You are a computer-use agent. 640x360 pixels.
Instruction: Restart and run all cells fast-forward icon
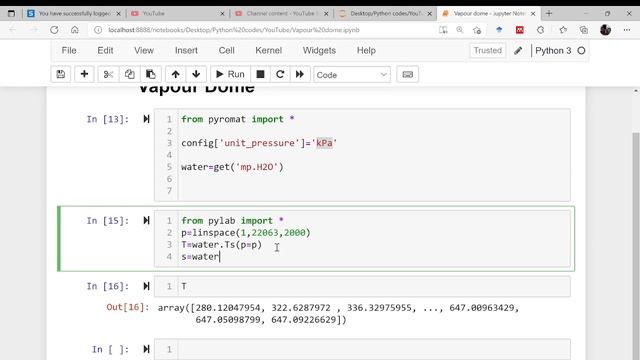pos(300,74)
